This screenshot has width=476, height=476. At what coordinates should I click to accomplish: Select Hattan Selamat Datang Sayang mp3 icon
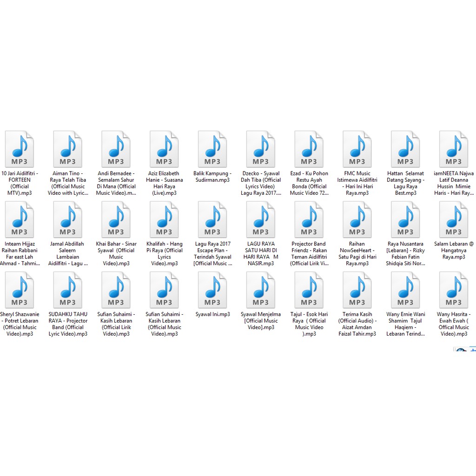(x=405, y=149)
